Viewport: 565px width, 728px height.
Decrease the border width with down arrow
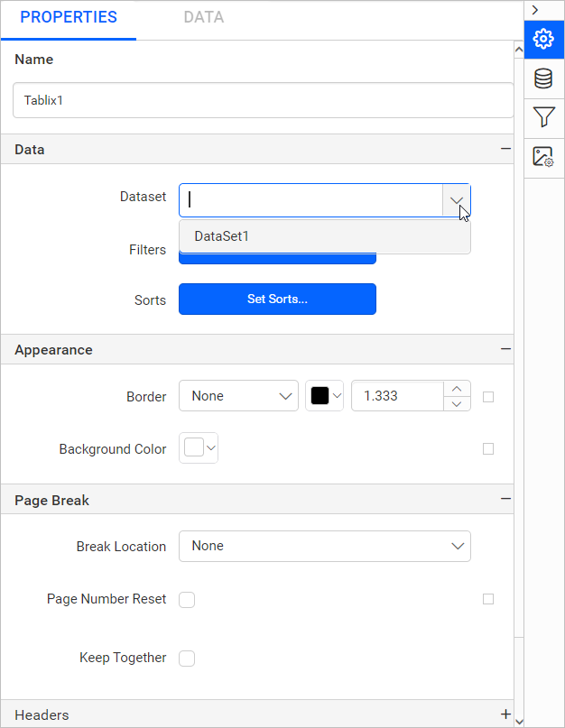pos(457,404)
